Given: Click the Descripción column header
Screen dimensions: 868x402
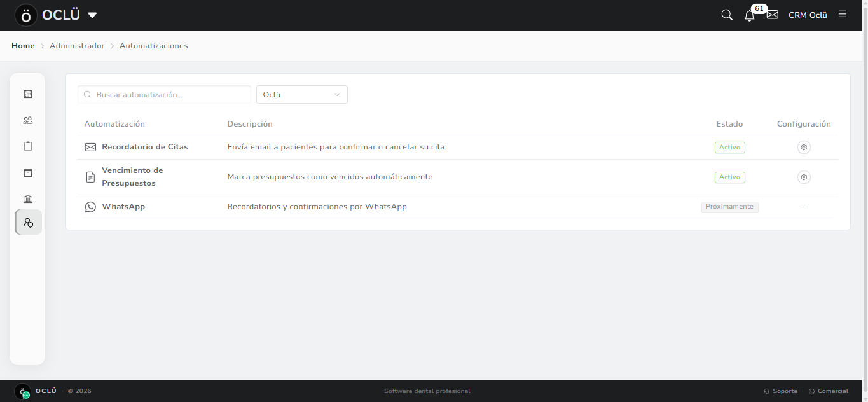Looking at the screenshot, I should click(250, 124).
